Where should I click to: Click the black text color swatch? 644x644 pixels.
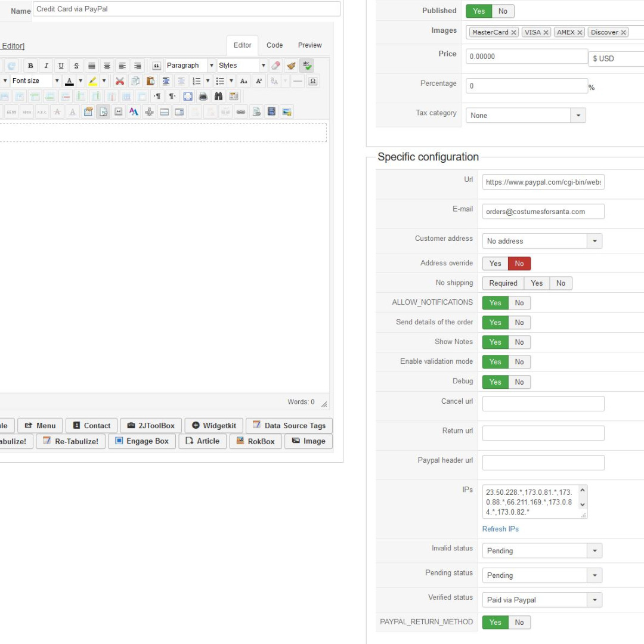point(69,81)
